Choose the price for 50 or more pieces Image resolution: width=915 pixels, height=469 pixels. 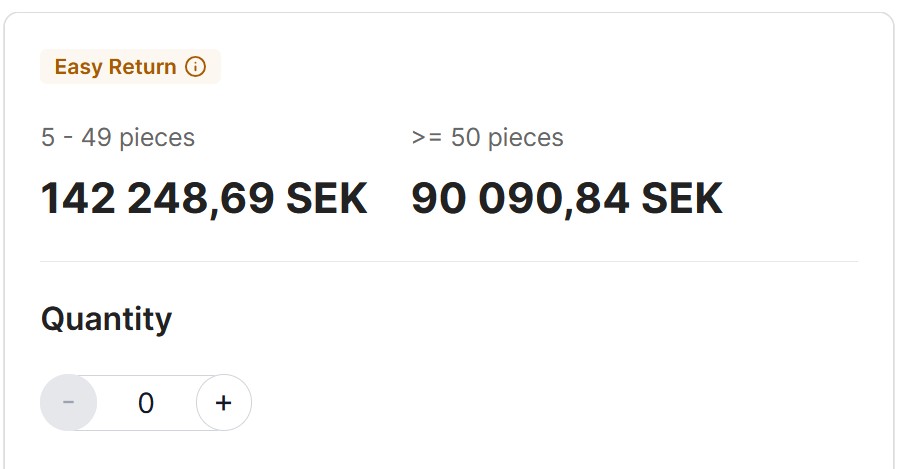(566, 199)
